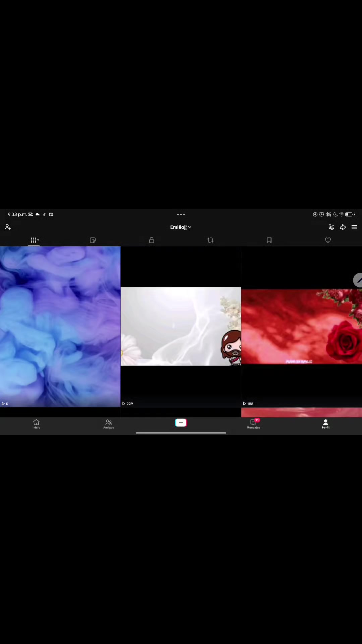Open the Amigos friends icon

[109, 424]
